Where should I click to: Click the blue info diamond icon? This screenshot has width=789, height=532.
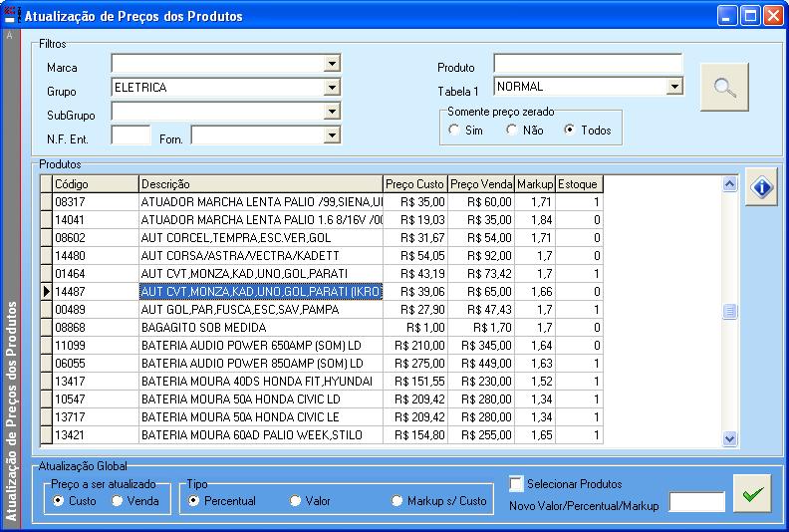(760, 188)
